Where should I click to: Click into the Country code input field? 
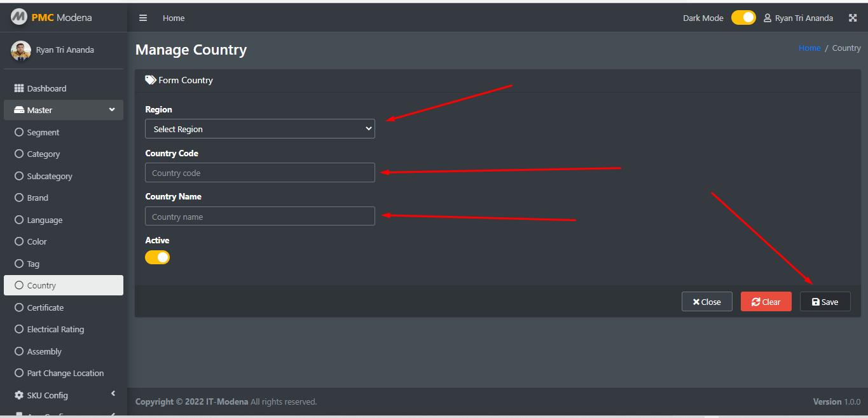click(x=260, y=173)
